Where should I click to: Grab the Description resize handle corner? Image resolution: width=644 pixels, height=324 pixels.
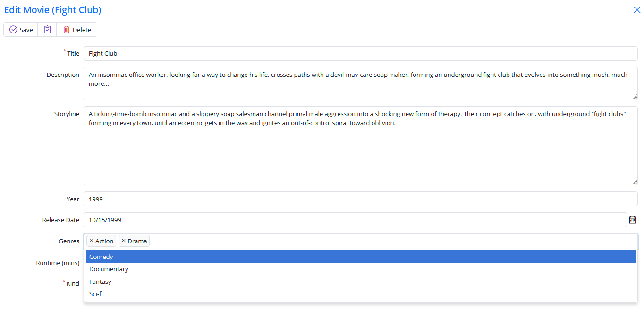(635, 97)
